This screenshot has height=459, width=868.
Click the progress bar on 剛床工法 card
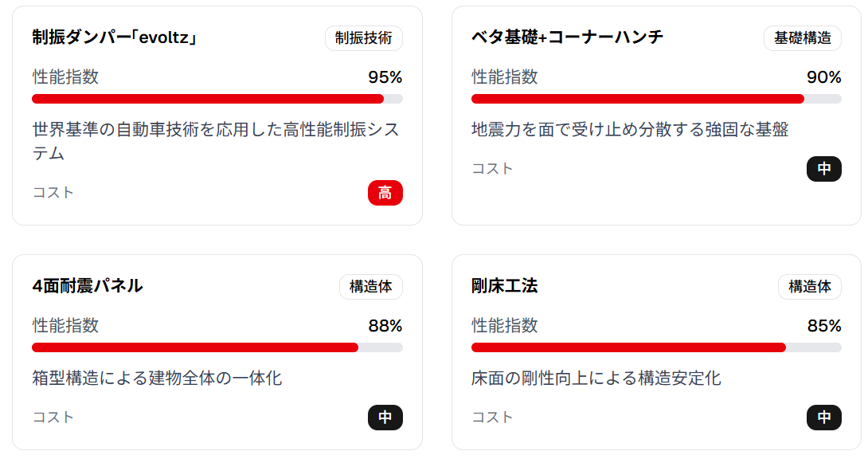coord(656,347)
